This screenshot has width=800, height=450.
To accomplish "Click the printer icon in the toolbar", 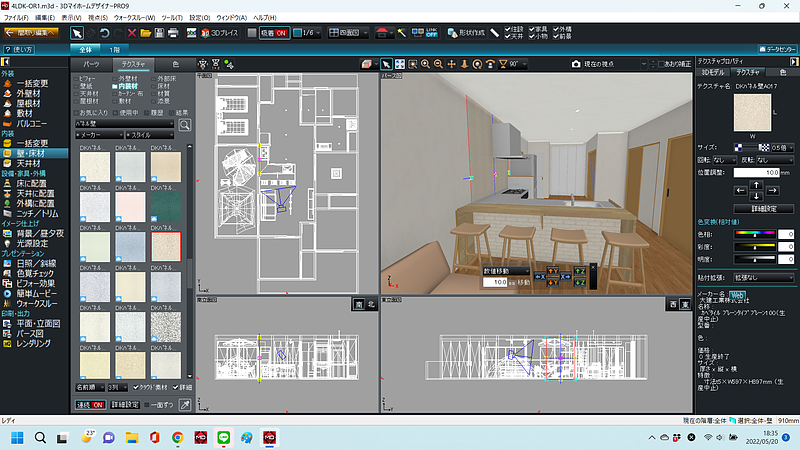I will [x=173, y=33].
